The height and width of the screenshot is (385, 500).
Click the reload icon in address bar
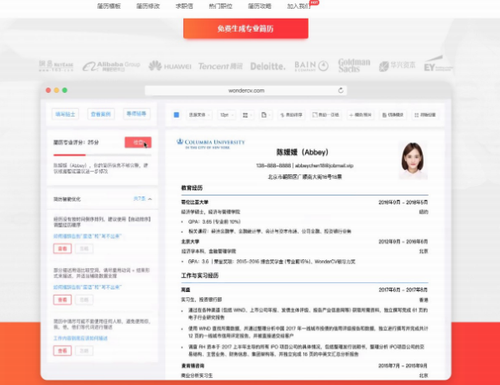(x=340, y=90)
